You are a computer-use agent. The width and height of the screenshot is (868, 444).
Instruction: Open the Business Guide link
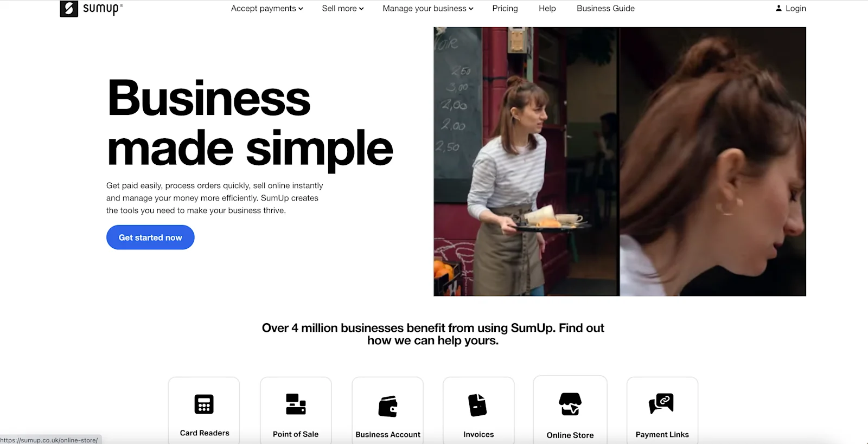(x=605, y=8)
